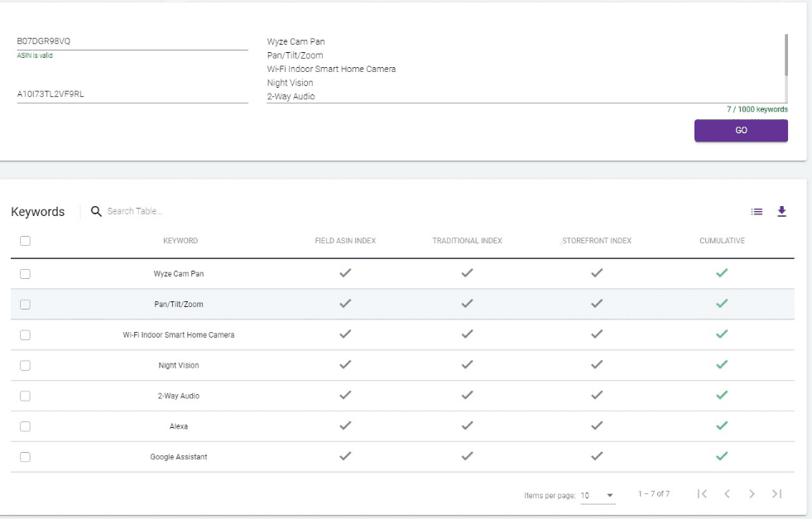Screen dimensions: 812x519
Task: Open the column list view icon
Action: [757, 212]
